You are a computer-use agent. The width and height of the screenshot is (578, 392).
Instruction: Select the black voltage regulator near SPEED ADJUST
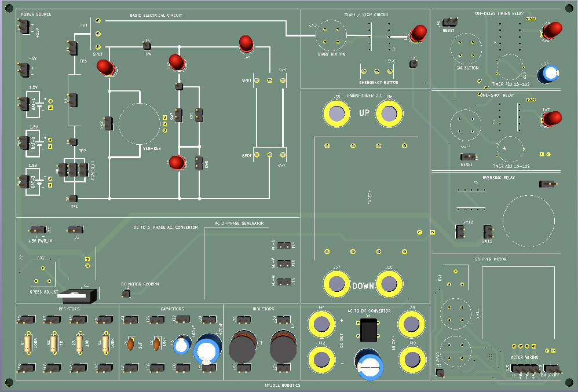point(78,296)
